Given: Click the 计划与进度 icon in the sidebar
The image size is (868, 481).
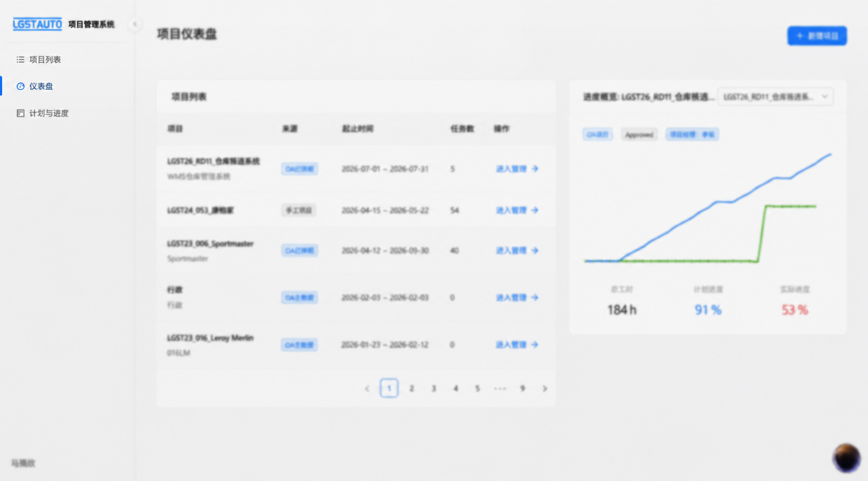Looking at the screenshot, I should coord(20,113).
